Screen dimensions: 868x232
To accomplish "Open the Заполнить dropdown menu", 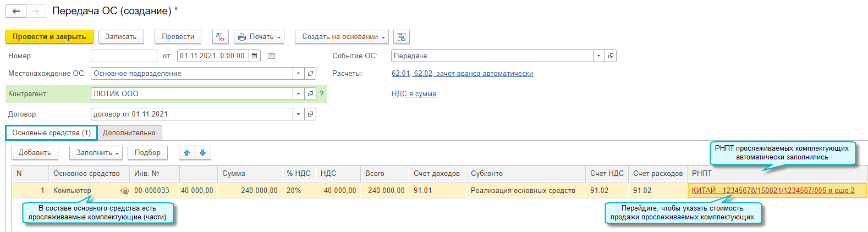I will 97,153.
